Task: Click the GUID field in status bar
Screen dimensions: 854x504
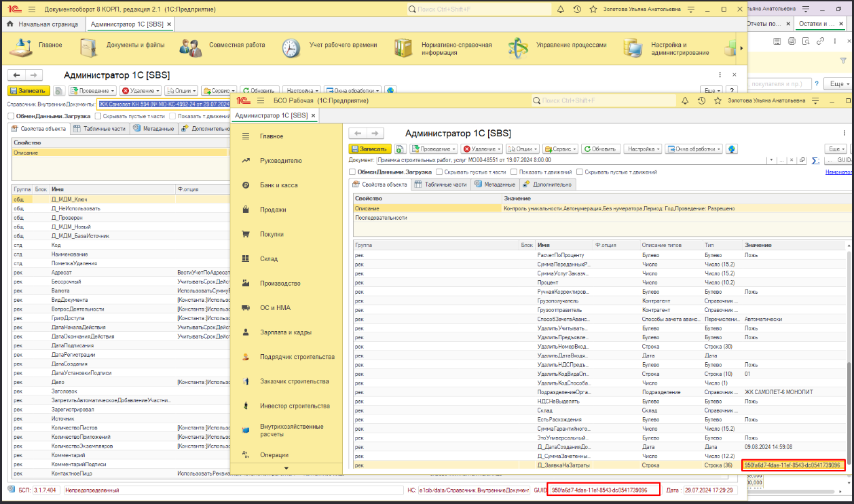Action: click(x=604, y=490)
